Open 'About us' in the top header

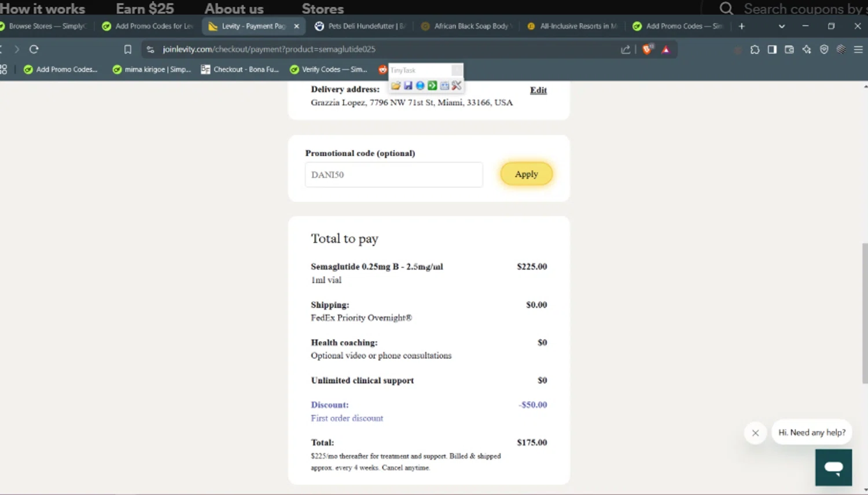coord(234,8)
